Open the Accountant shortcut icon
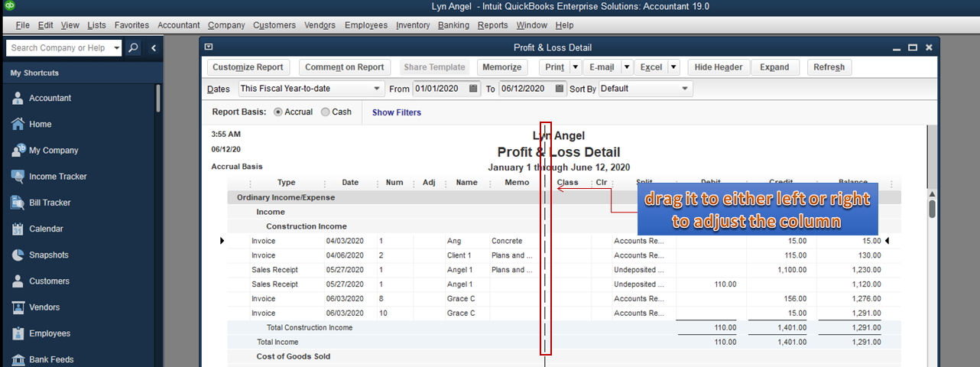The width and height of the screenshot is (980, 367). click(18, 98)
